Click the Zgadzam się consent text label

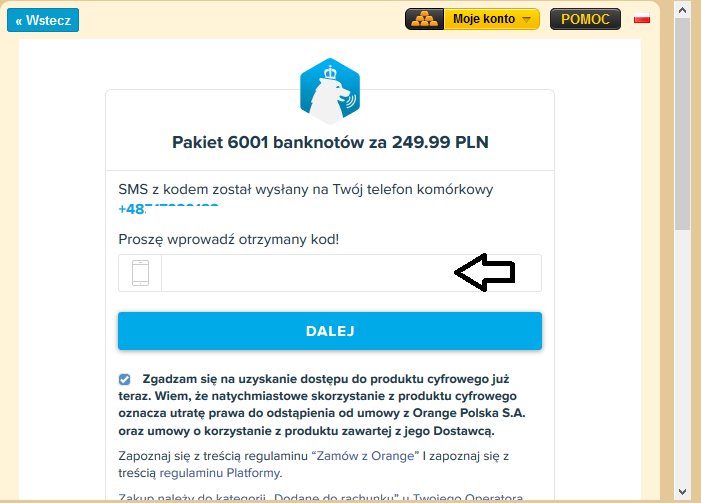click(x=322, y=405)
